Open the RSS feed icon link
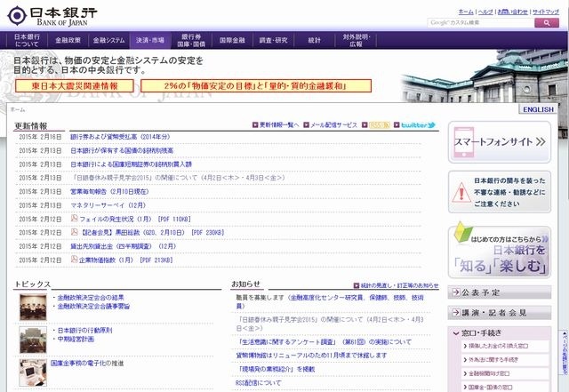 [x=380, y=124]
